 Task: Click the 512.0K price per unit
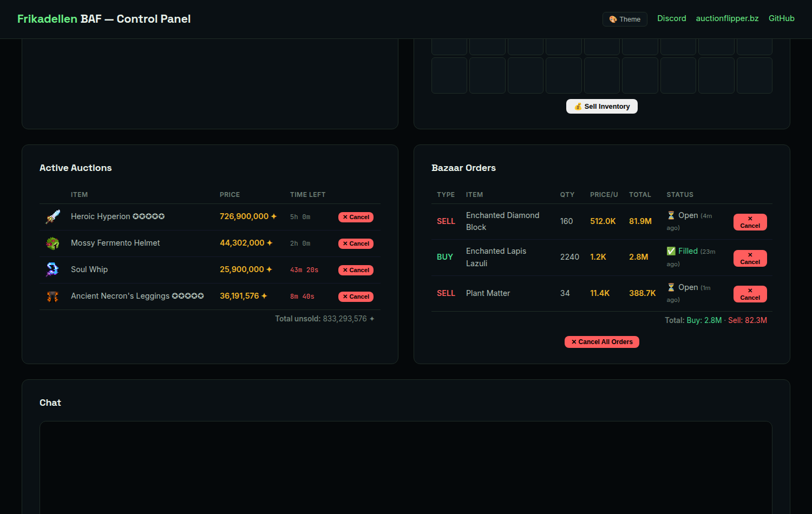(x=603, y=221)
